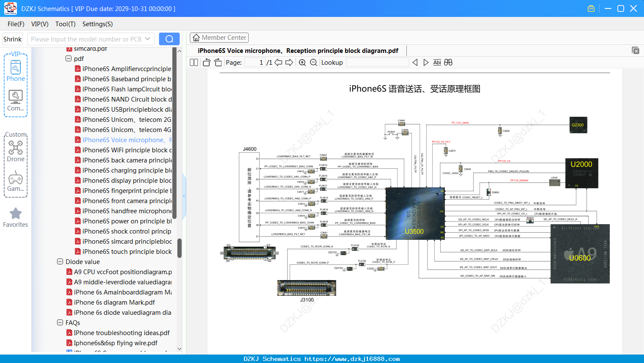Image resolution: width=644 pixels, height=363 pixels.
Task: Click the DZKJ app logo
Action: [x=10, y=8]
